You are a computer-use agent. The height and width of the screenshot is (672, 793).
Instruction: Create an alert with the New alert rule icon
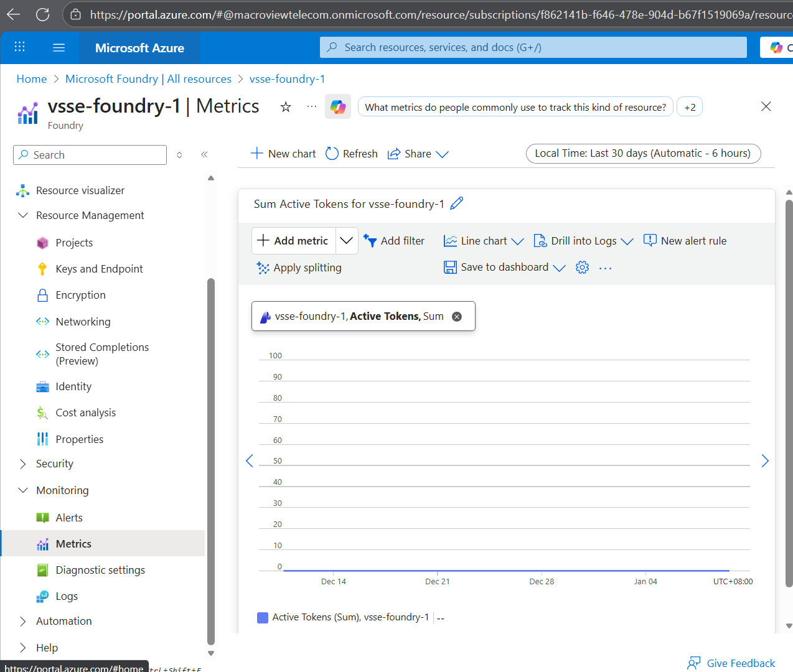pos(649,240)
